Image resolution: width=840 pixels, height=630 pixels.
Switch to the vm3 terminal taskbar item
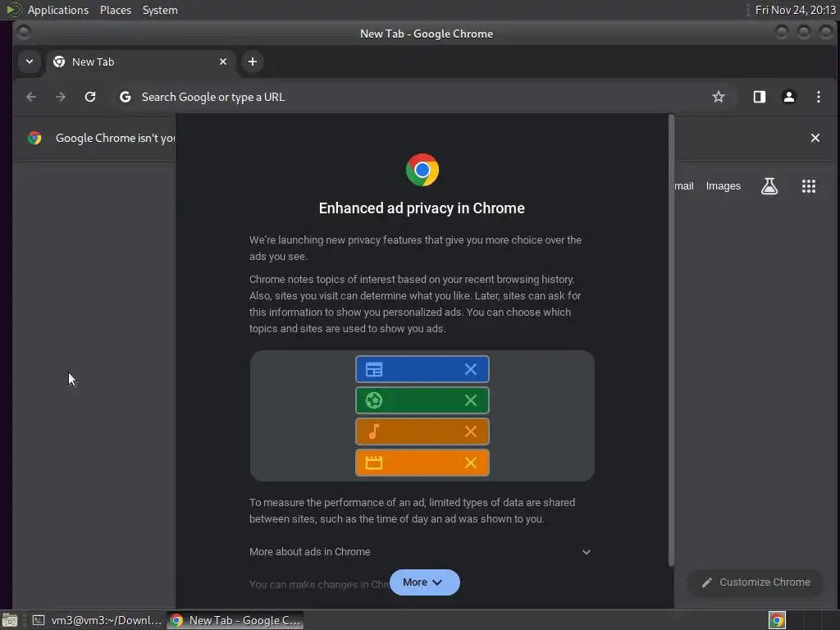97,620
